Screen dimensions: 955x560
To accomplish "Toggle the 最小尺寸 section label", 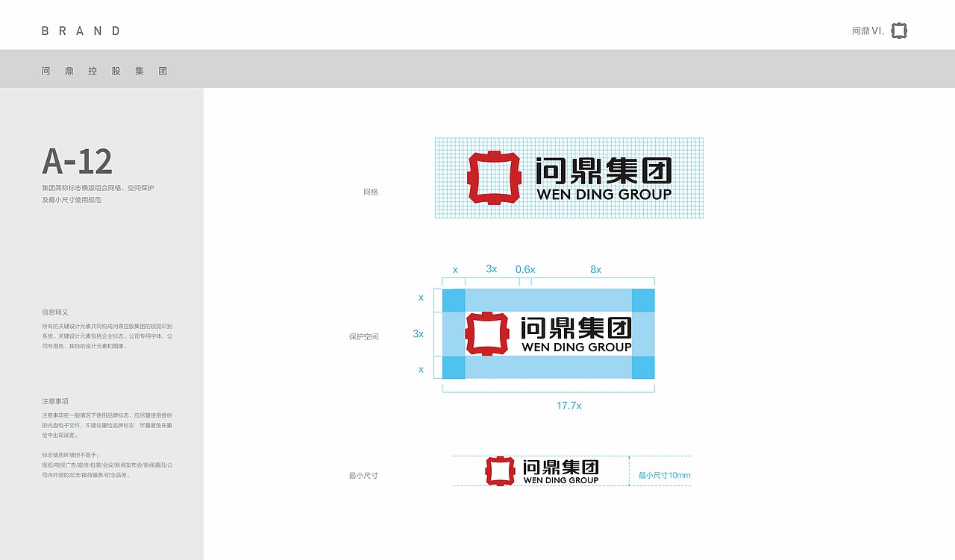I will pos(362,476).
